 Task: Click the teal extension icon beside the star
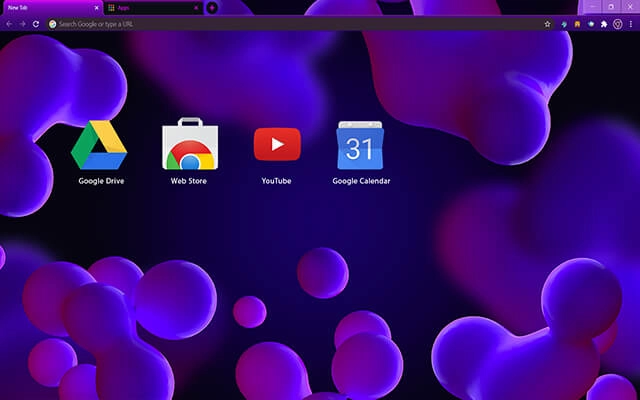564,24
